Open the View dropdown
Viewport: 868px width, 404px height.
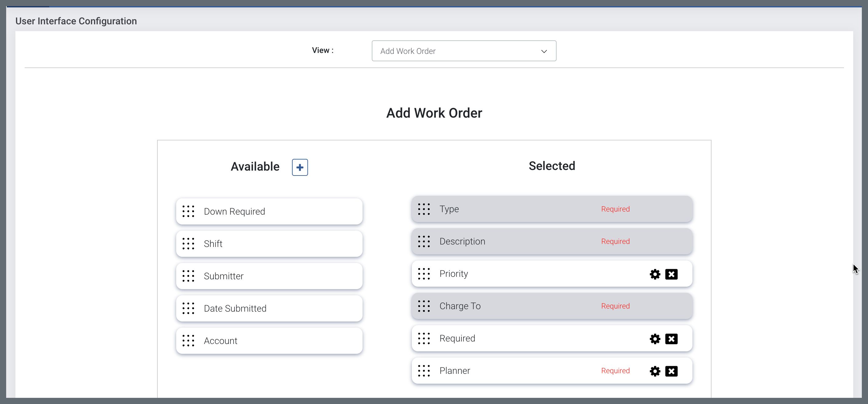click(463, 51)
